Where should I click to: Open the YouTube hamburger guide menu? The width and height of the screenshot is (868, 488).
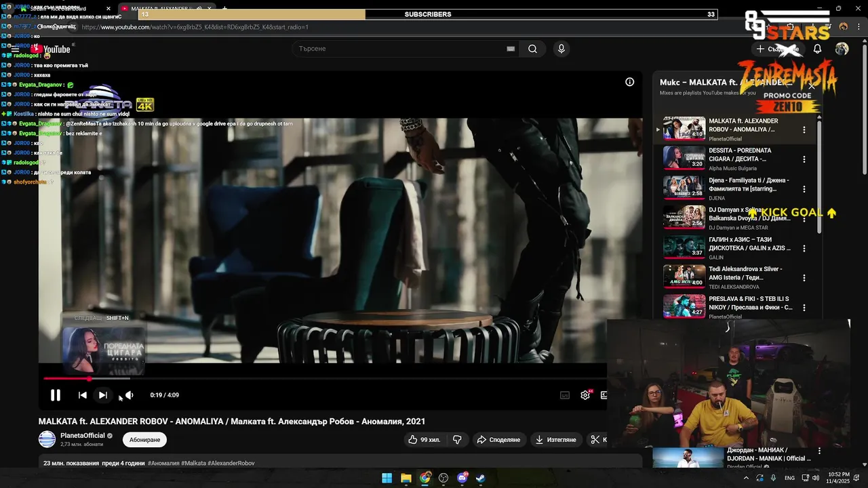[x=15, y=49]
